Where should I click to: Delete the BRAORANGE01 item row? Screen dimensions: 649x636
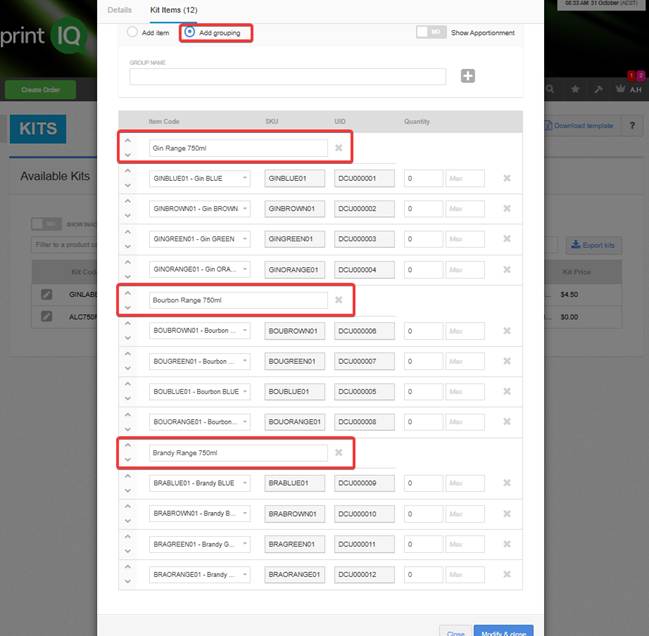pyautogui.click(x=507, y=574)
